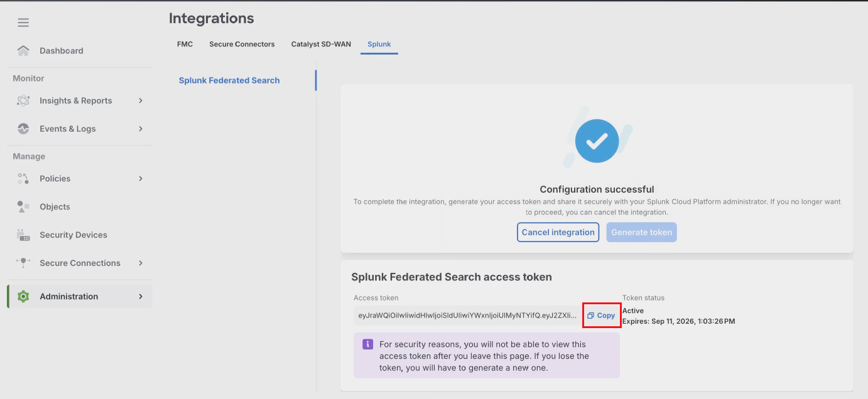Switch to the Catalyst SD-WAN tab
The height and width of the screenshot is (399, 868).
pos(321,45)
